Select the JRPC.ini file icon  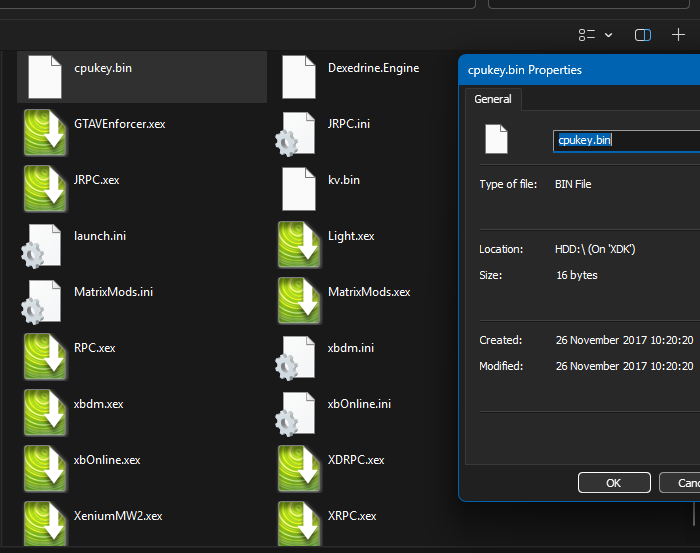tap(295, 133)
